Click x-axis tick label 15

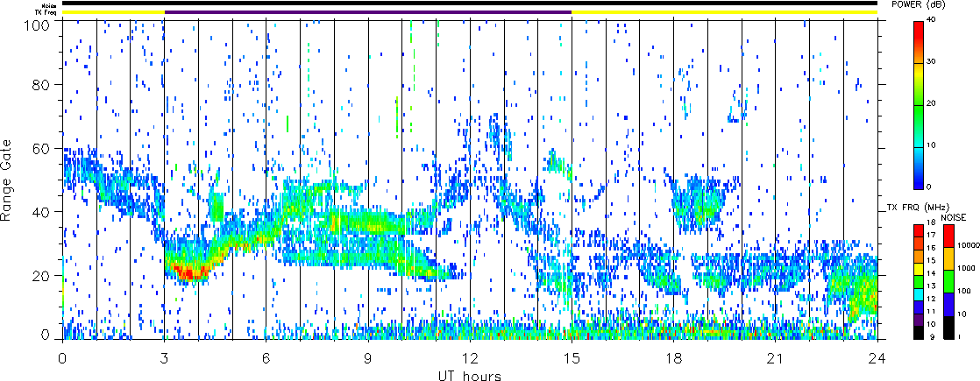tap(572, 358)
